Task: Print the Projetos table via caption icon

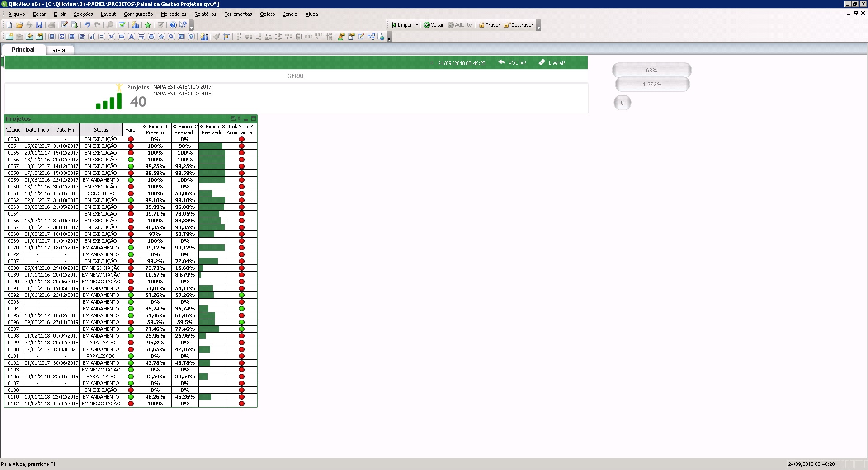Action: pos(233,118)
